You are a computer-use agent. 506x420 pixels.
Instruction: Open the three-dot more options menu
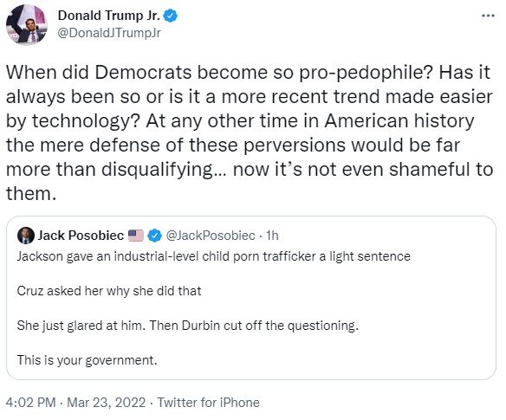click(488, 16)
